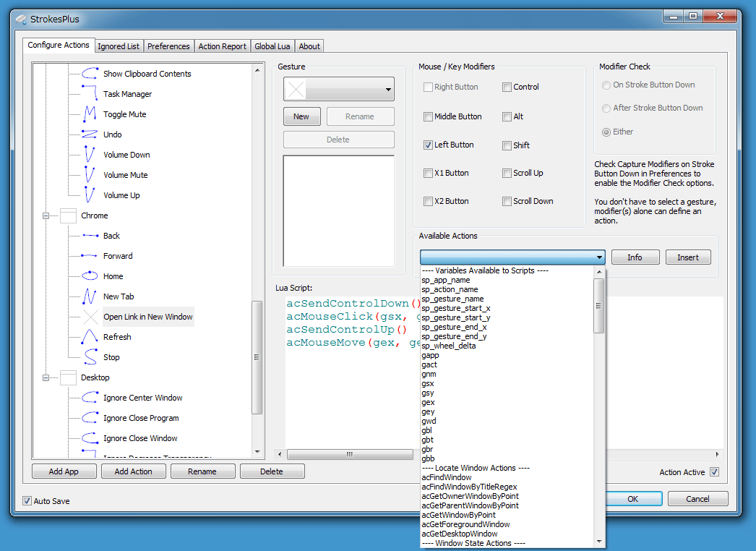
Task: Click the Rename button below the tree
Action: click(202, 471)
